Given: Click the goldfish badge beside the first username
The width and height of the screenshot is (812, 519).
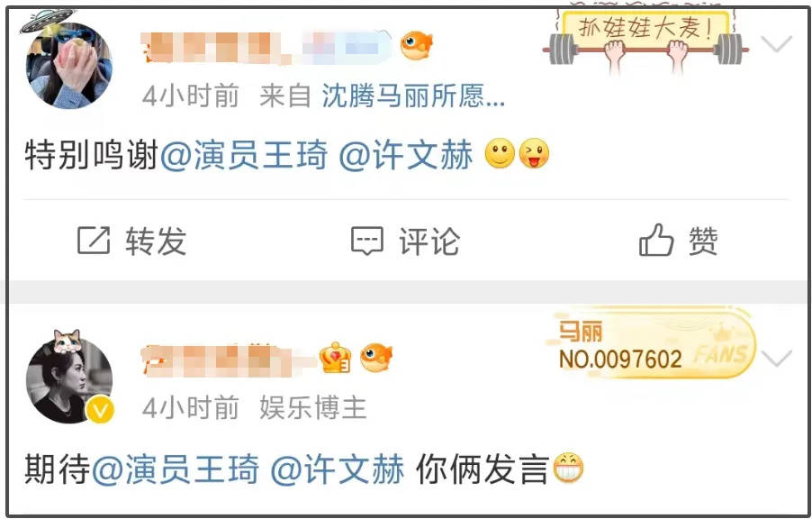Looking at the screenshot, I should click(x=417, y=46).
